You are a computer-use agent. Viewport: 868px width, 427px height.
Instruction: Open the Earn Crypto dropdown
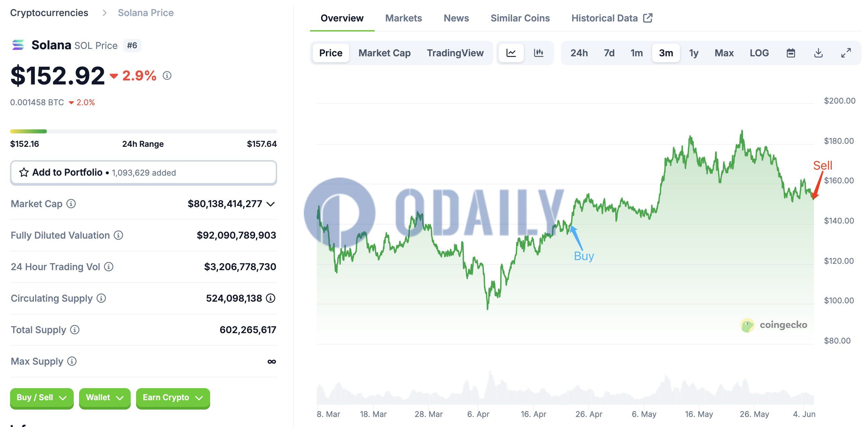tap(173, 398)
